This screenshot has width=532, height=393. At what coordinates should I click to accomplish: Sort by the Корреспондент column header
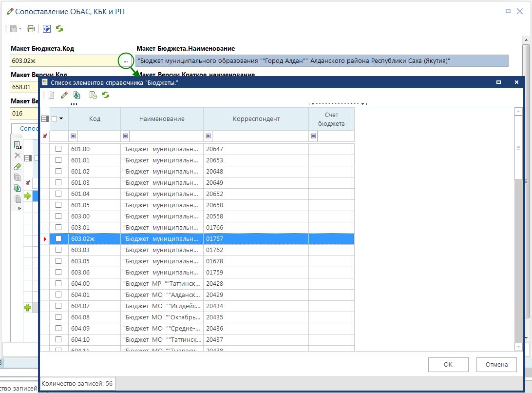pos(256,119)
